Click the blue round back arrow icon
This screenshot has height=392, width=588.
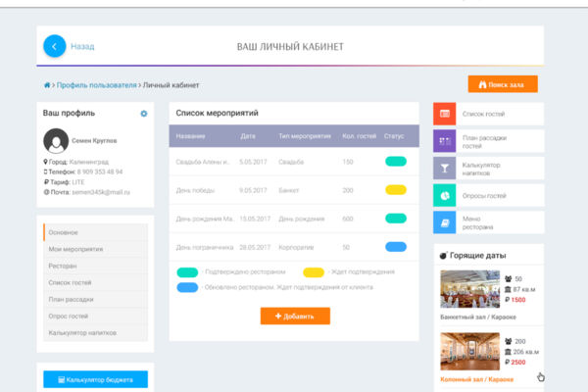(x=54, y=46)
